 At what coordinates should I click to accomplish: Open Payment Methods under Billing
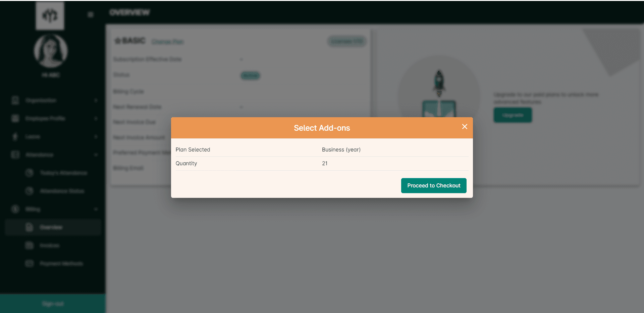pos(61,264)
